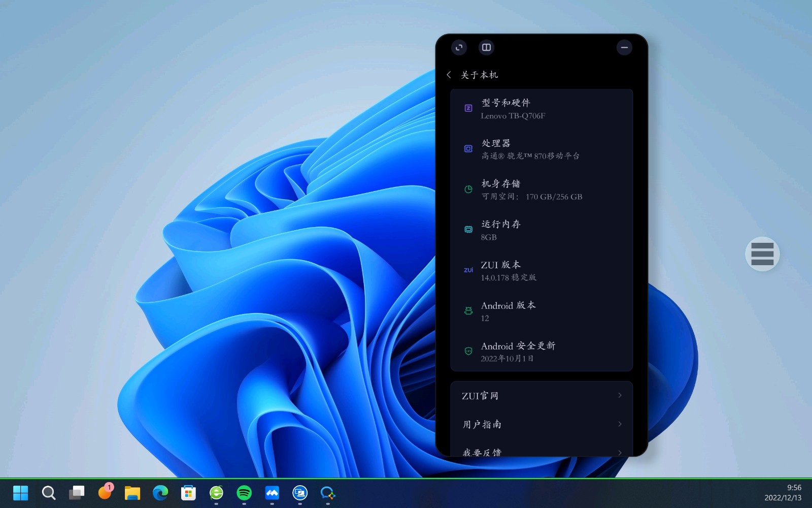The height and width of the screenshot is (508, 812).
Task: Open the remote desktop screen app in the taskbar
Action: pyautogui.click(x=300, y=493)
